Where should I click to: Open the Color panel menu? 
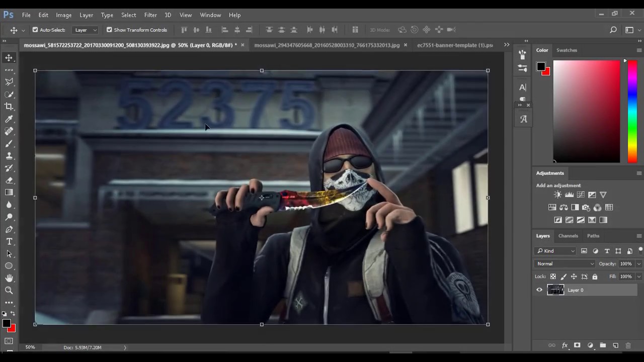click(x=639, y=50)
